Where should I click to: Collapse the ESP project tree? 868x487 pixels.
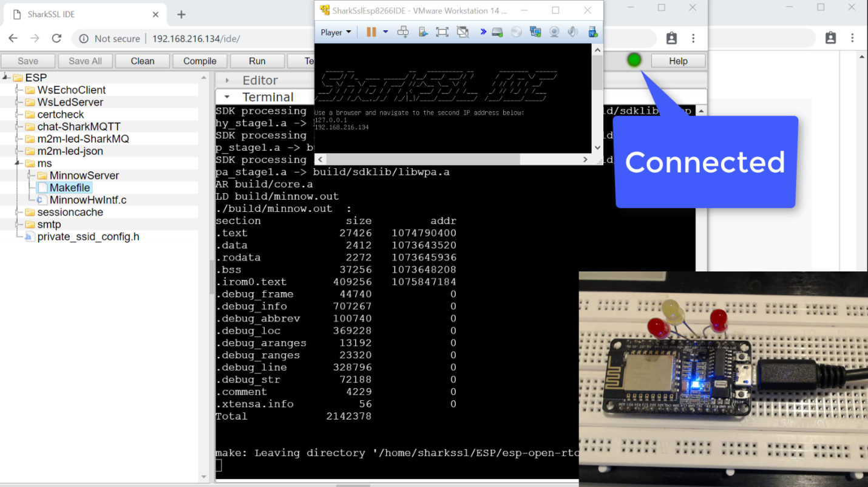click(5, 77)
